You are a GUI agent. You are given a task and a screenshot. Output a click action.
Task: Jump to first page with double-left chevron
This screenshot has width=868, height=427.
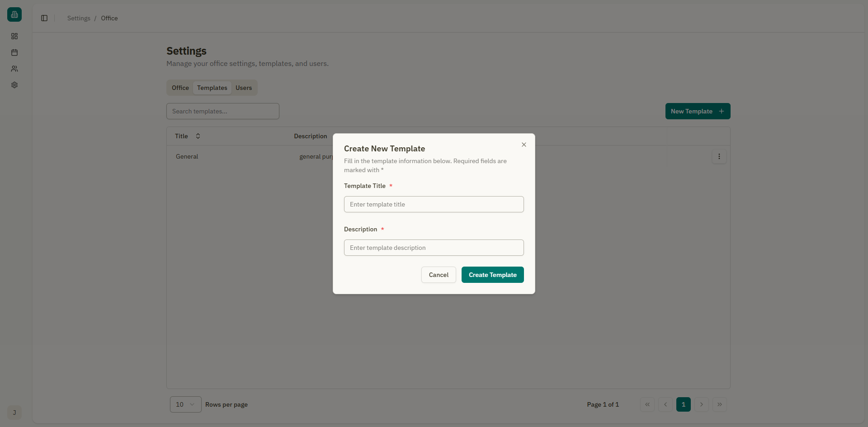647,404
